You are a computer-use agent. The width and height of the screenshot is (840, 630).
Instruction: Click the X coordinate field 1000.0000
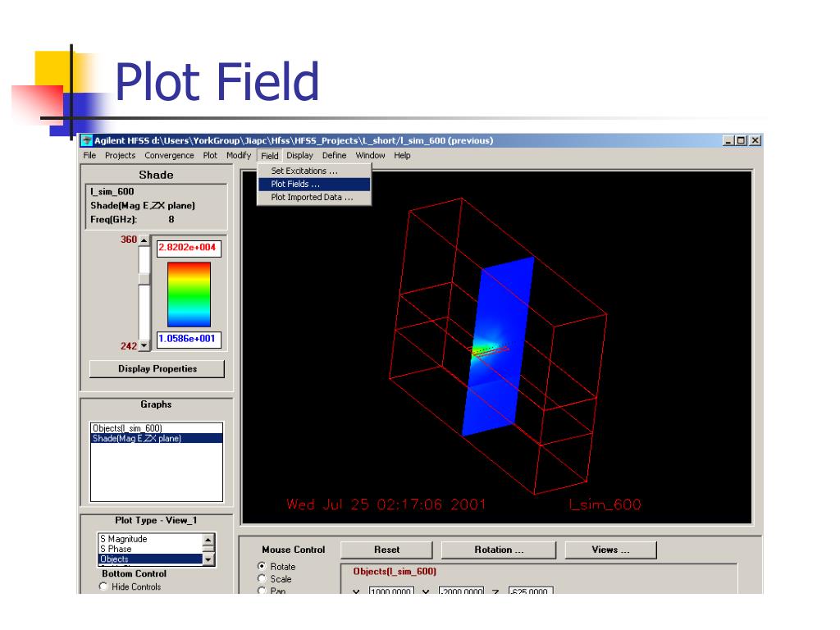tap(391, 591)
